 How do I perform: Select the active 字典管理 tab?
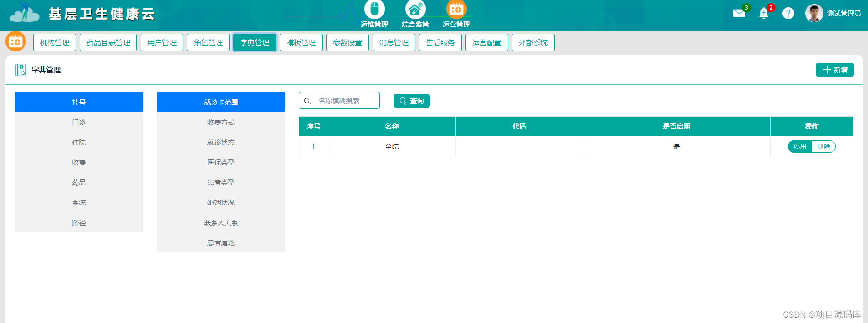pos(255,42)
